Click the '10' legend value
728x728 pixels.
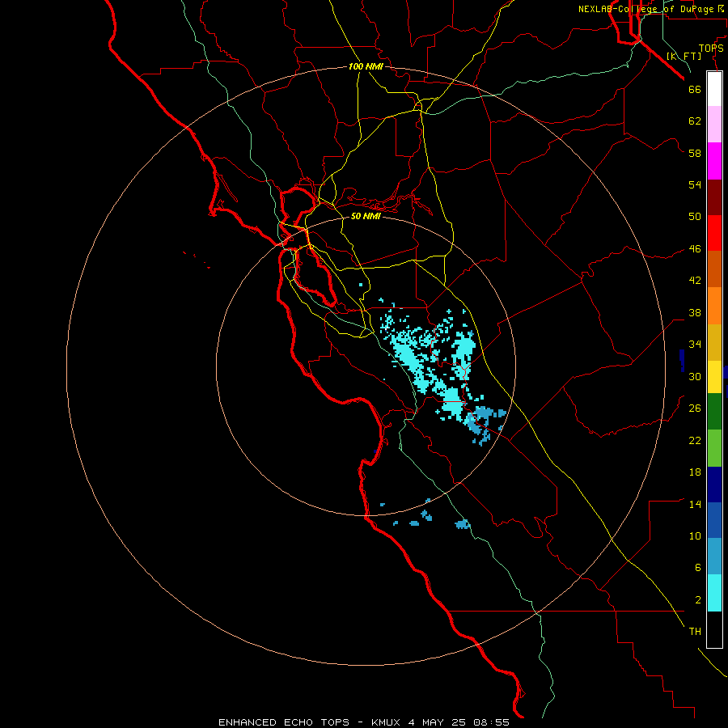(695, 536)
